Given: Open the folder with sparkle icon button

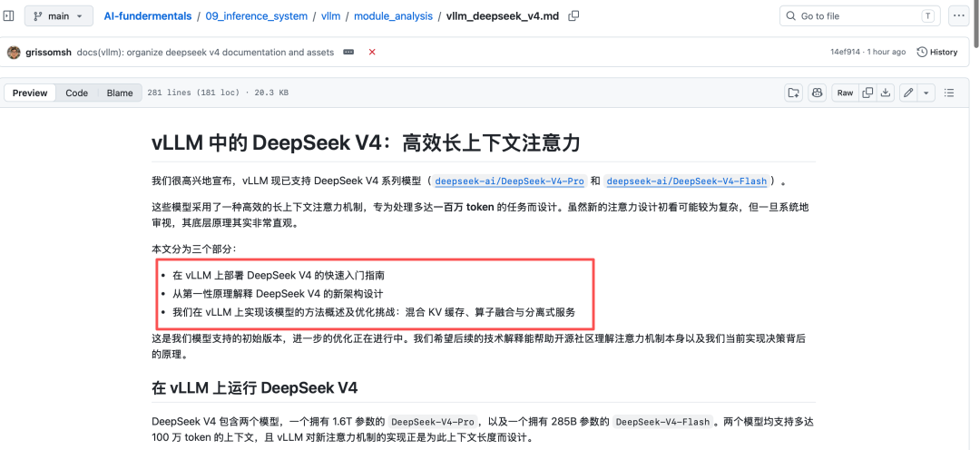Looking at the screenshot, I should 794,93.
